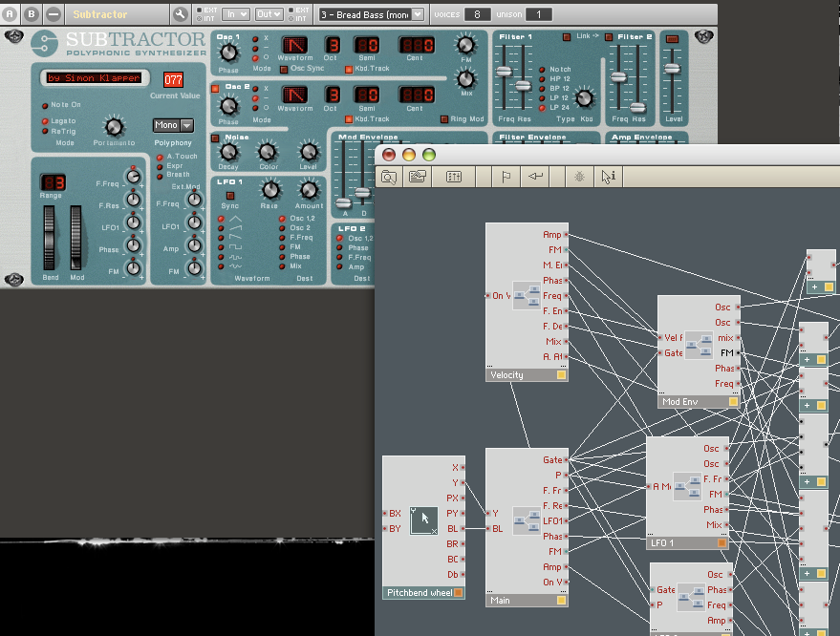Click the Mod Env macro's structure icon

(700, 346)
